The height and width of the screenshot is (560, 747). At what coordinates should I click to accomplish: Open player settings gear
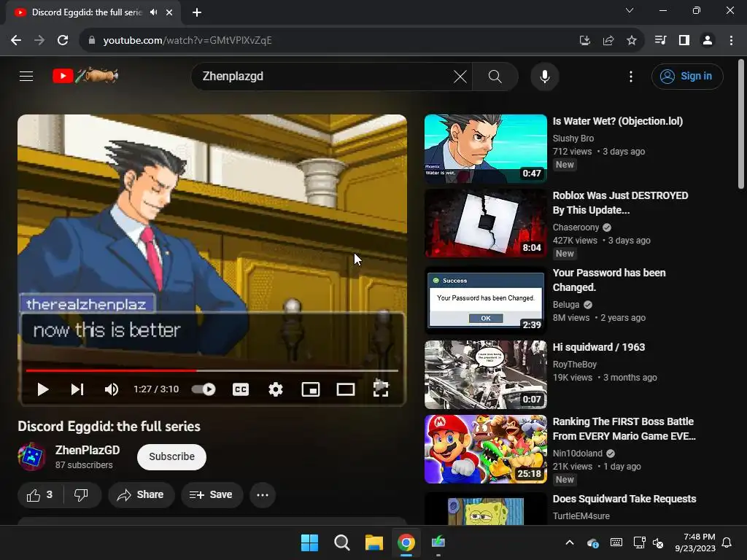tap(275, 389)
